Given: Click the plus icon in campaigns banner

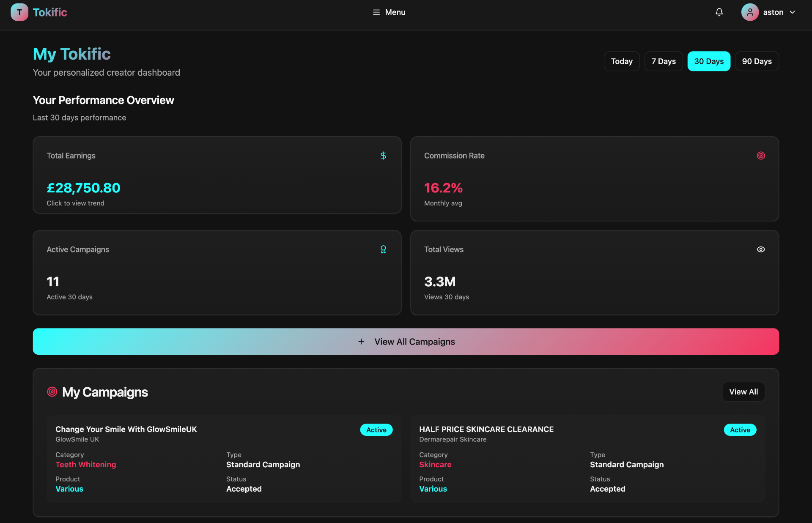Looking at the screenshot, I should click(x=361, y=342).
